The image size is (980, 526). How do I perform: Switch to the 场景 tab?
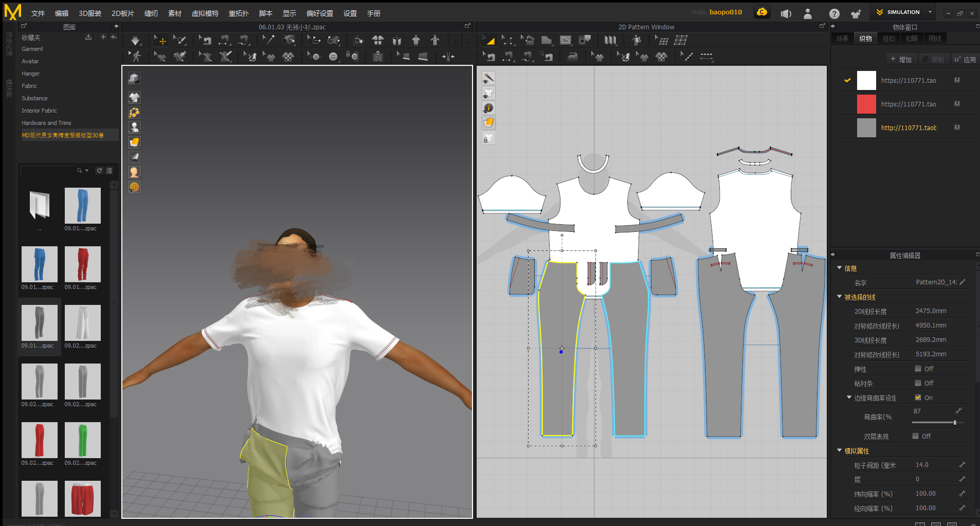842,39
